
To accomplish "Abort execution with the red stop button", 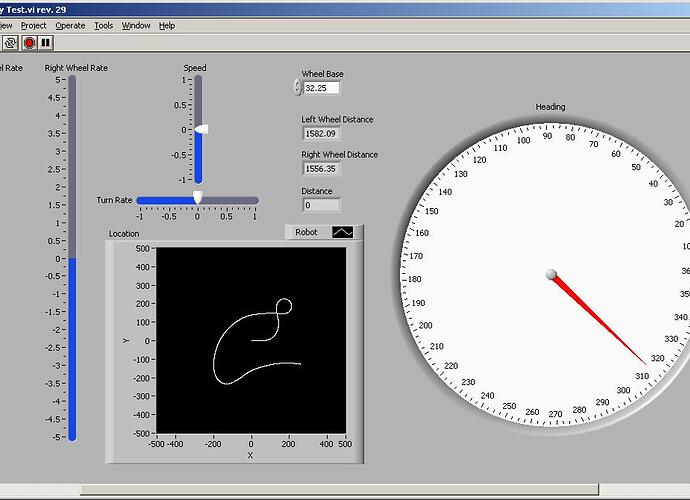I will (x=29, y=43).
